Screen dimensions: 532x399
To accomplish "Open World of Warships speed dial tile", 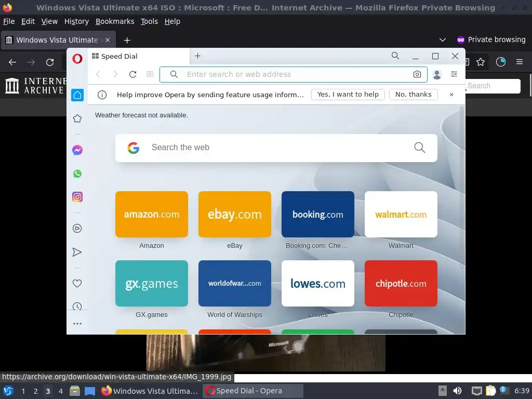I will point(235,283).
